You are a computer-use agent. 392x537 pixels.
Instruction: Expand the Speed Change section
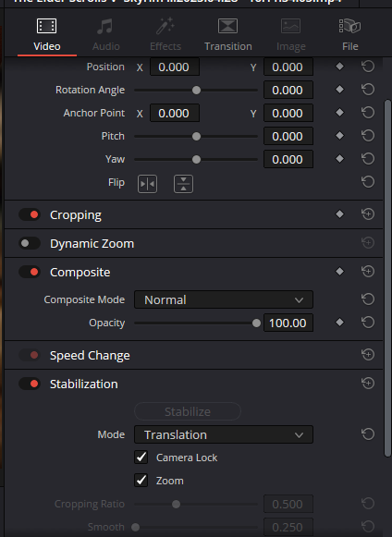click(x=90, y=356)
